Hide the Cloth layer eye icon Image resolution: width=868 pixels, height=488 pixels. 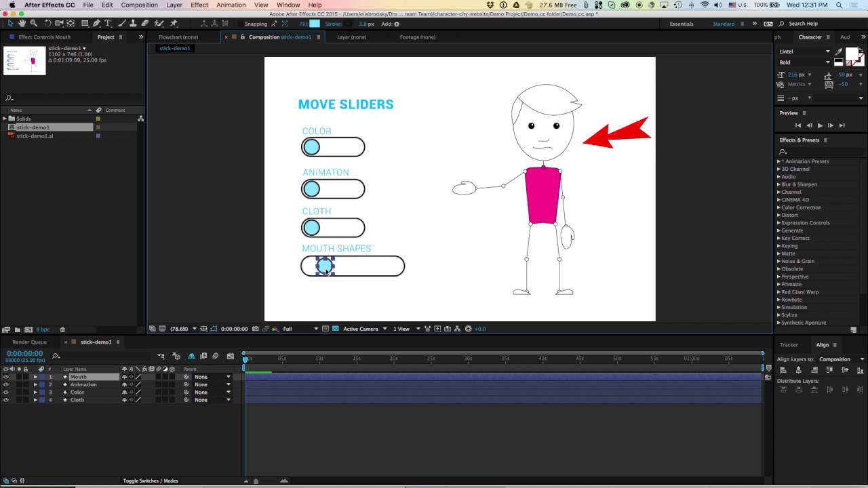(5, 400)
